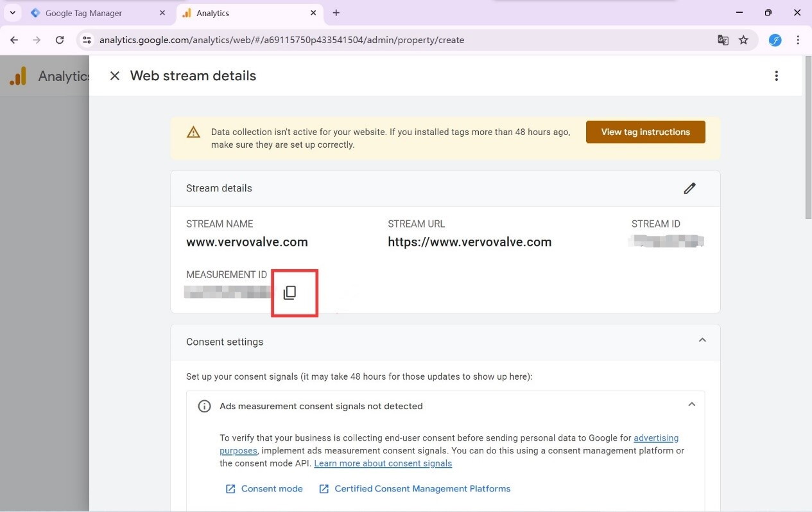Bookmark this page with the star icon

tap(743, 40)
